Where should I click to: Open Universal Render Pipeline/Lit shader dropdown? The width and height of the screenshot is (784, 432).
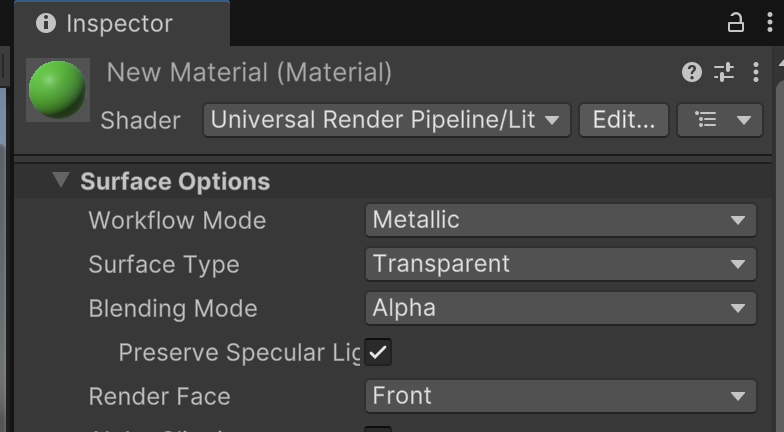tap(386, 120)
